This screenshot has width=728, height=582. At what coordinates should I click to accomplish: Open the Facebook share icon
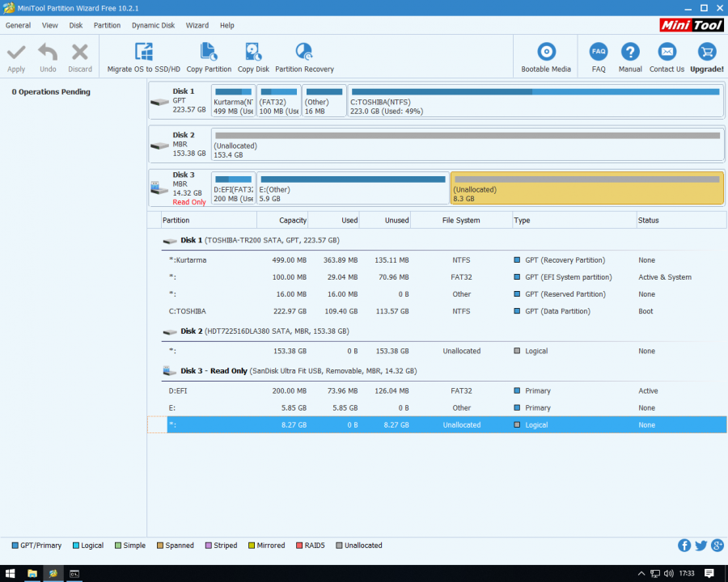[x=684, y=546]
